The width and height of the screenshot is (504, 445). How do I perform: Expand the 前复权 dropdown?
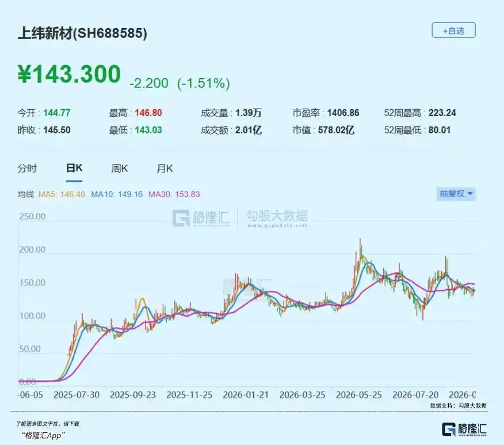(x=456, y=194)
